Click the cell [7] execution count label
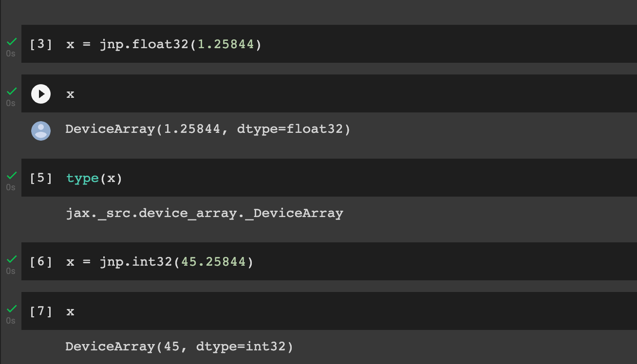 click(x=41, y=311)
